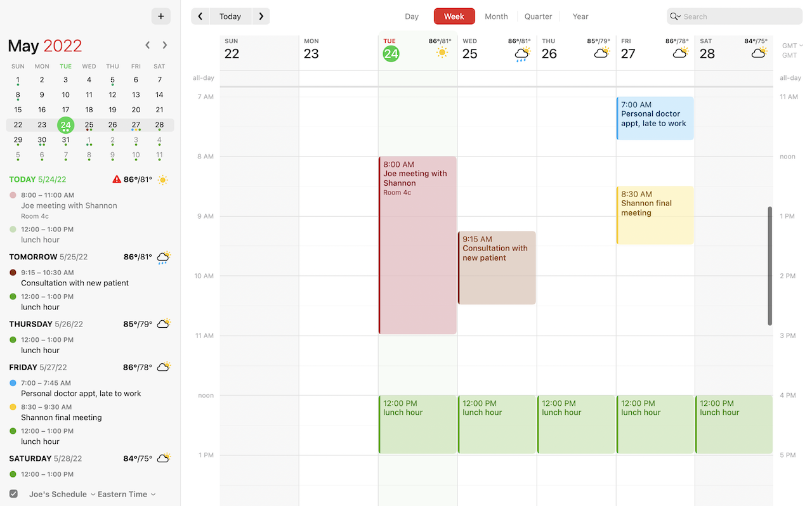Select May 31 in mini calendar
The width and height of the screenshot is (812, 506).
(65, 140)
